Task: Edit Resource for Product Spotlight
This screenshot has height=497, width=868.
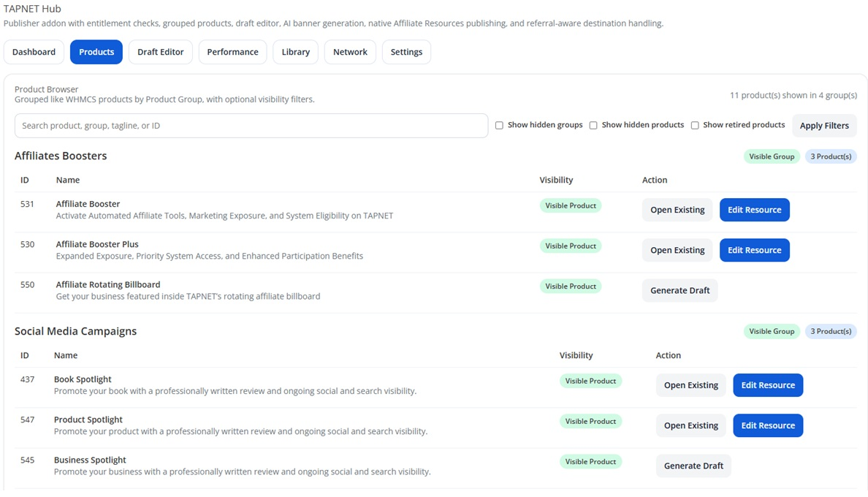Action: 767,425
